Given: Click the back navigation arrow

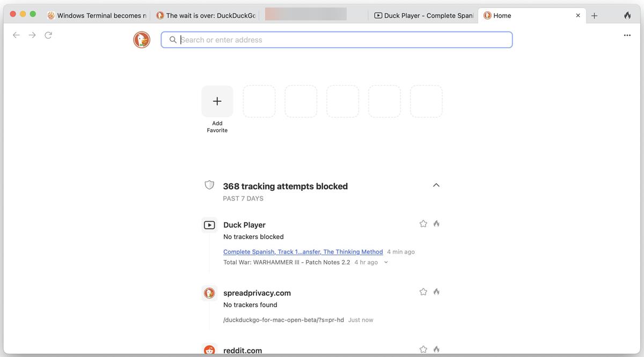Looking at the screenshot, I should tap(16, 34).
